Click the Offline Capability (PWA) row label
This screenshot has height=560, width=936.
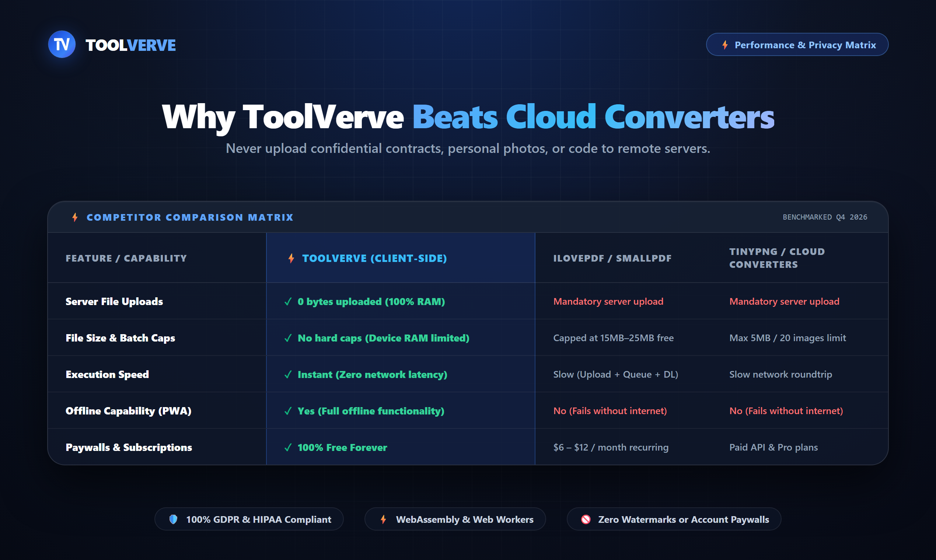[x=129, y=411]
